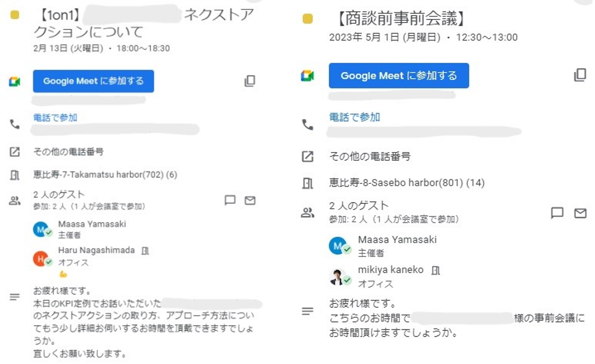Click 電話で参加 link in 商談前事前会議 event
This screenshot has width=595, height=364.
coord(355,117)
